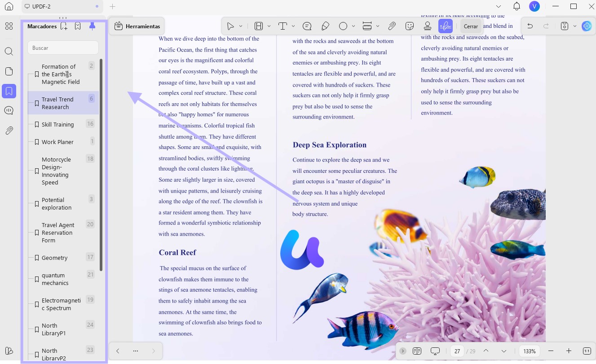
Task: Select the comment note tool
Action: tap(307, 26)
